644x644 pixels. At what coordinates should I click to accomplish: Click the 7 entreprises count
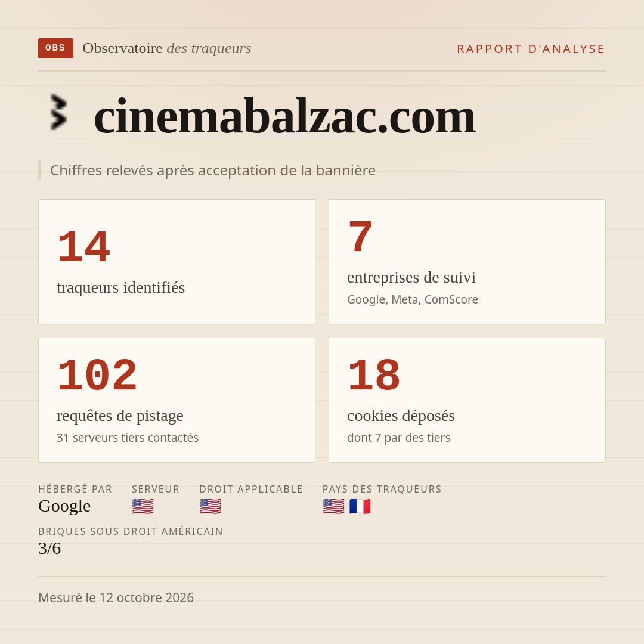click(360, 237)
